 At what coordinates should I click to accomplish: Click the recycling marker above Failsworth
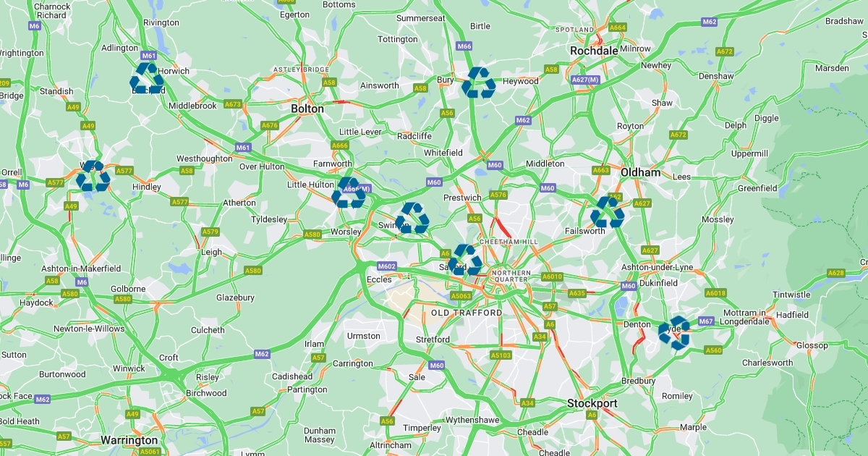[x=608, y=213]
